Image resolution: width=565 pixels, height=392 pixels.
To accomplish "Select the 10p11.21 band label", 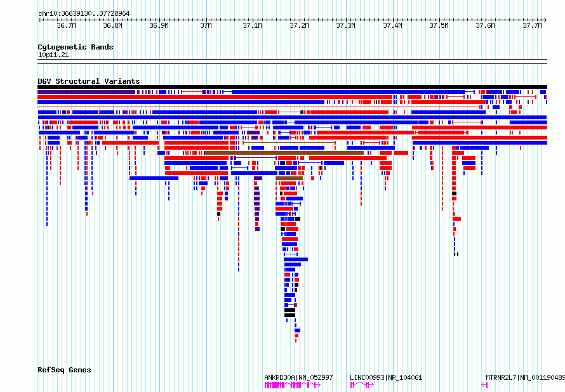I will [53, 55].
